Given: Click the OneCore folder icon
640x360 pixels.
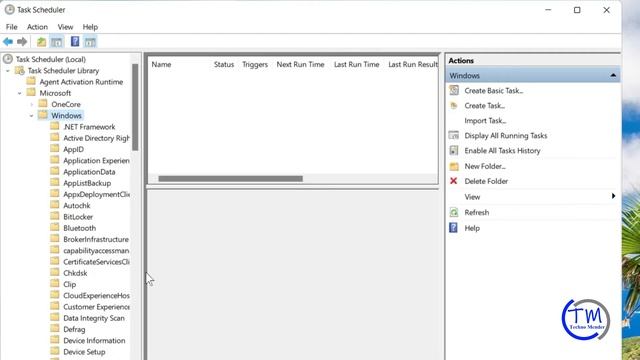Looking at the screenshot, I should coord(43,104).
